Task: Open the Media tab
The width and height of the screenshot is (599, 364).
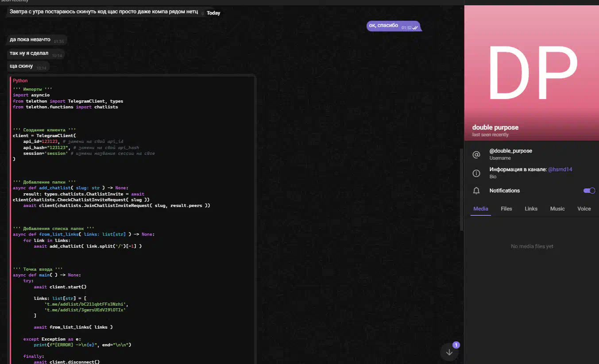Action: [x=481, y=209]
